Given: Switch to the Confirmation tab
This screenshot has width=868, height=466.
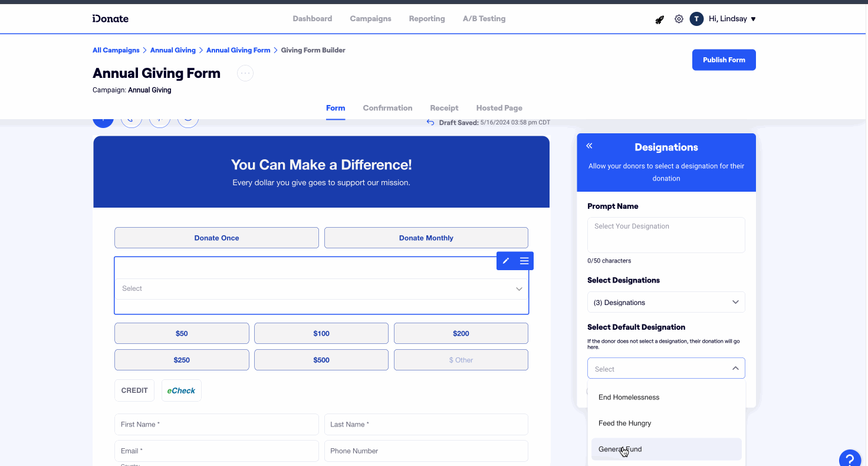Looking at the screenshot, I should pyautogui.click(x=387, y=108).
